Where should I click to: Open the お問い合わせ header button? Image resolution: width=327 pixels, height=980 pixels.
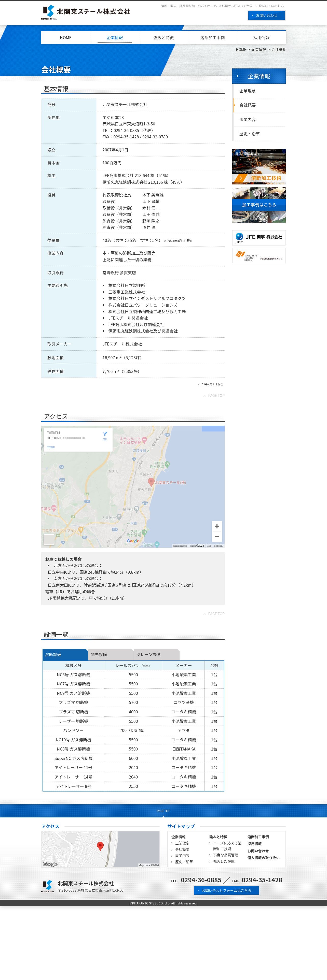pyautogui.click(x=266, y=15)
